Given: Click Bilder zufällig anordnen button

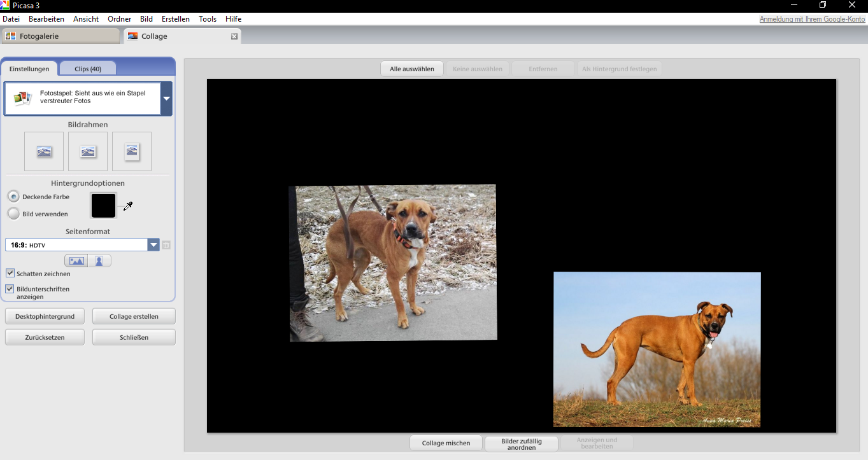Looking at the screenshot, I should 522,443.
